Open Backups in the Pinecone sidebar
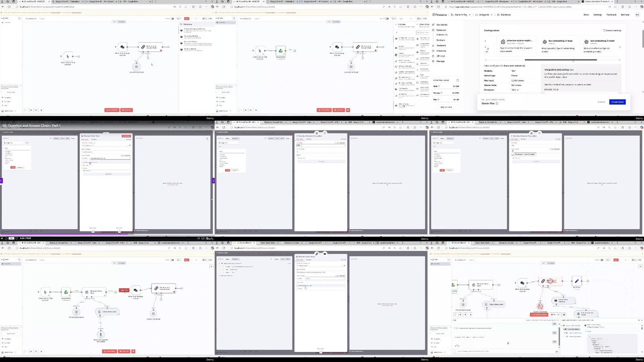 point(441,40)
